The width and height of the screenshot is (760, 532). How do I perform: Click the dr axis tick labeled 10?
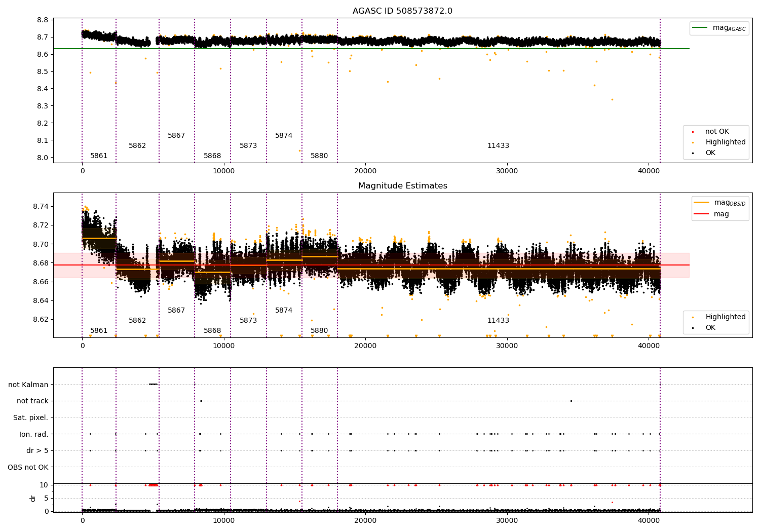[44, 485]
